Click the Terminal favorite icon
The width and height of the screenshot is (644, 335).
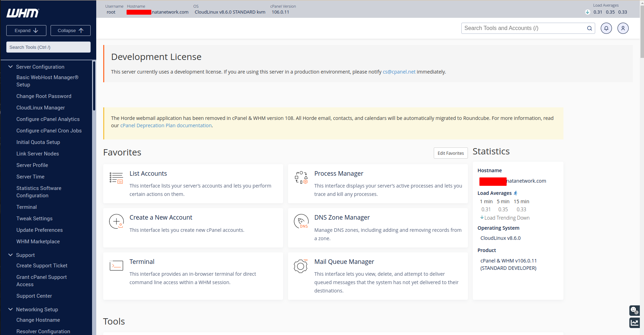click(x=116, y=266)
